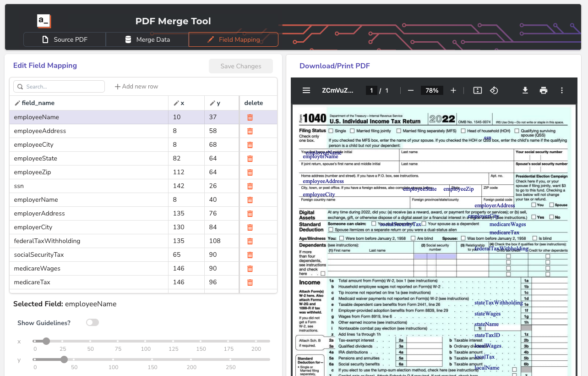Enable the Show Guidelines toggle
Screen dimensions: 588x376
pyautogui.click(x=93, y=323)
